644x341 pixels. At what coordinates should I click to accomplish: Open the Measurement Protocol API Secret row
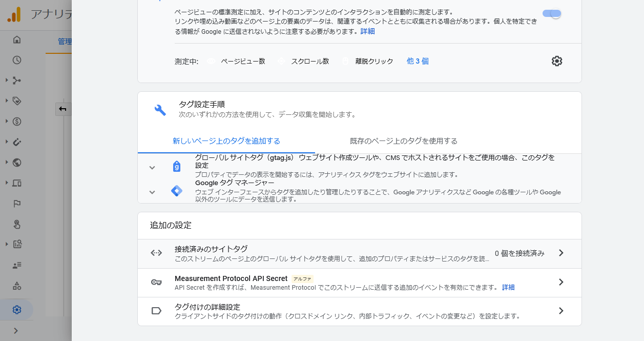(x=360, y=283)
